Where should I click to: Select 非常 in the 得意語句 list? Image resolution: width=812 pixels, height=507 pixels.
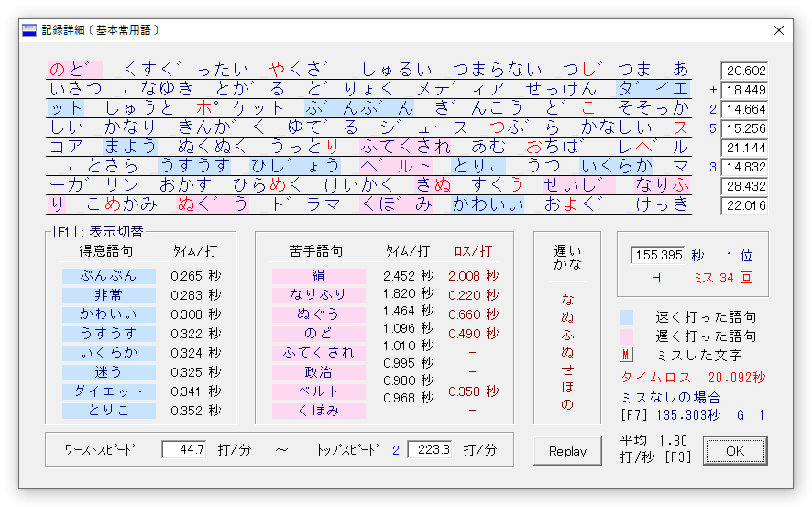point(109,295)
